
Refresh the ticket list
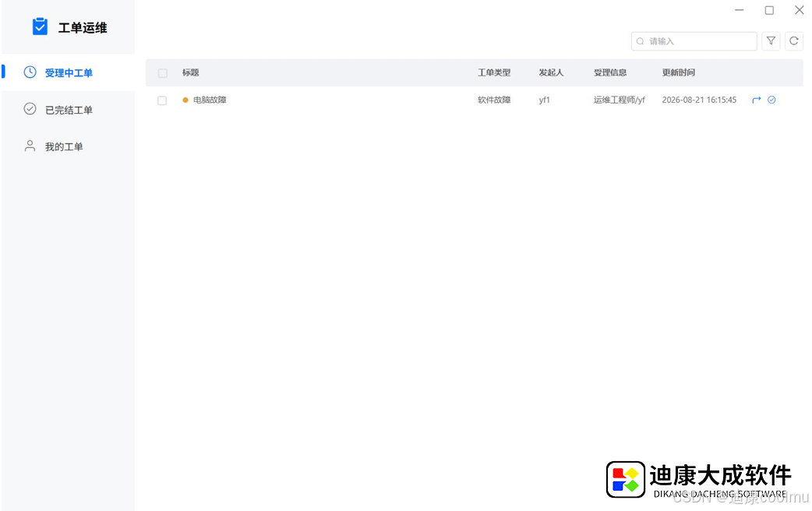(794, 41)
